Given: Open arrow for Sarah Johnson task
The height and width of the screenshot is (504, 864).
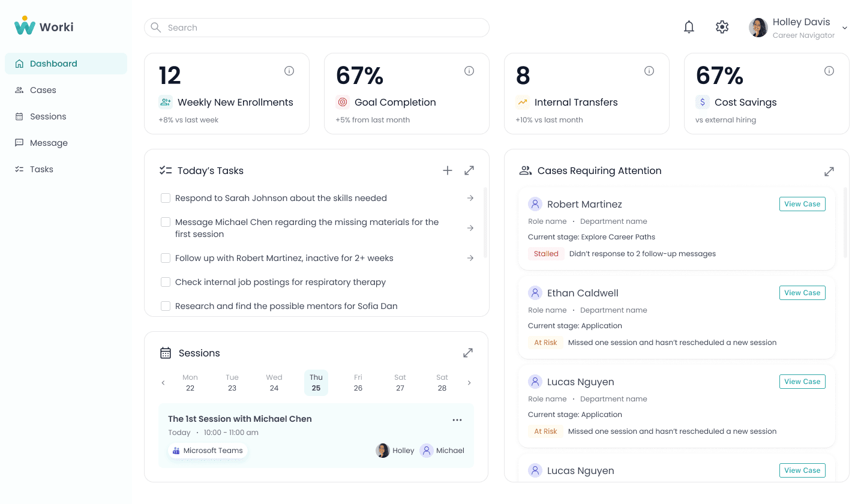Looking at the screenshot, I should pos(470,198).
